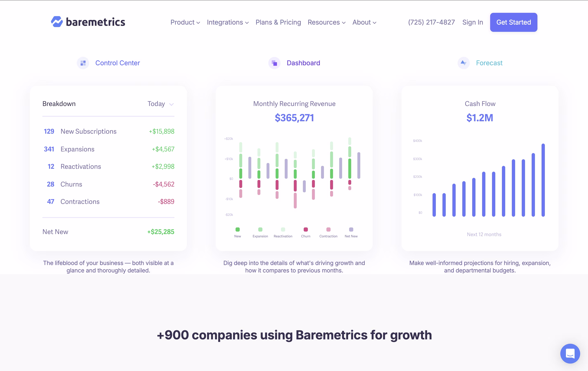Click the Next 12 months caption
This screenshot has height=371, width=588.
pyautogui.click(x=484, y=234)
